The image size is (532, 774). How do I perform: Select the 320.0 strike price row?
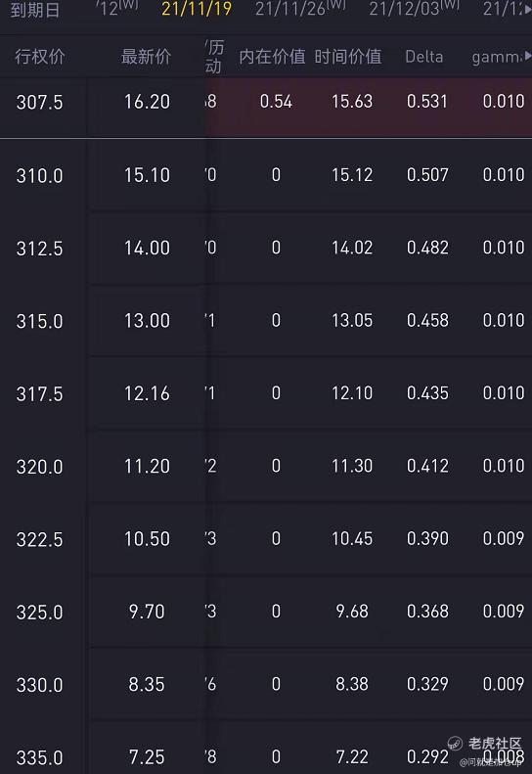(266, 467)
